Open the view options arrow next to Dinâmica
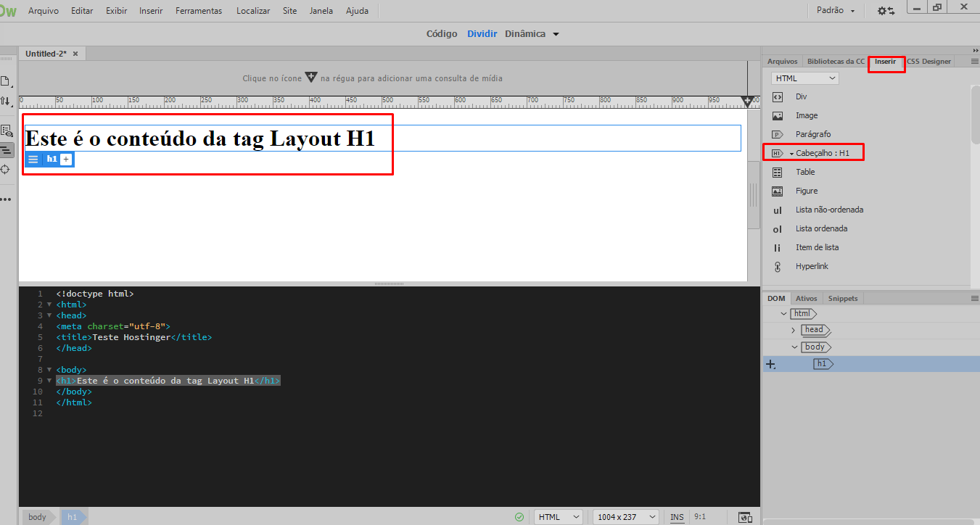 pos(556,34)
